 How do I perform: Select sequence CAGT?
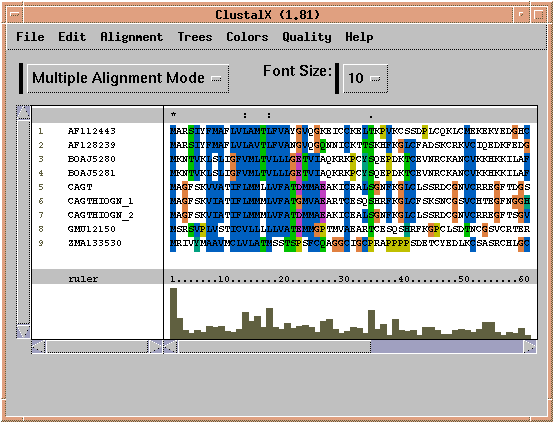point(80,187)
